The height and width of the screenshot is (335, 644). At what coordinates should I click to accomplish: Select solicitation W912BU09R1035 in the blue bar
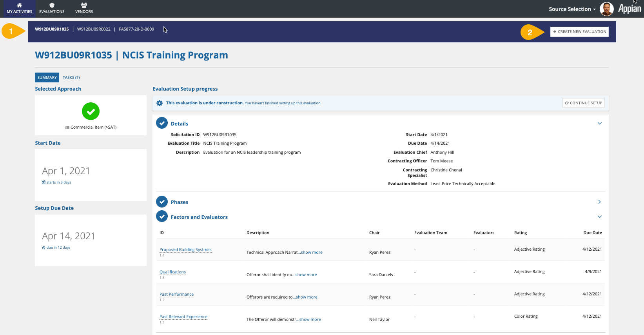pos(52,29)
